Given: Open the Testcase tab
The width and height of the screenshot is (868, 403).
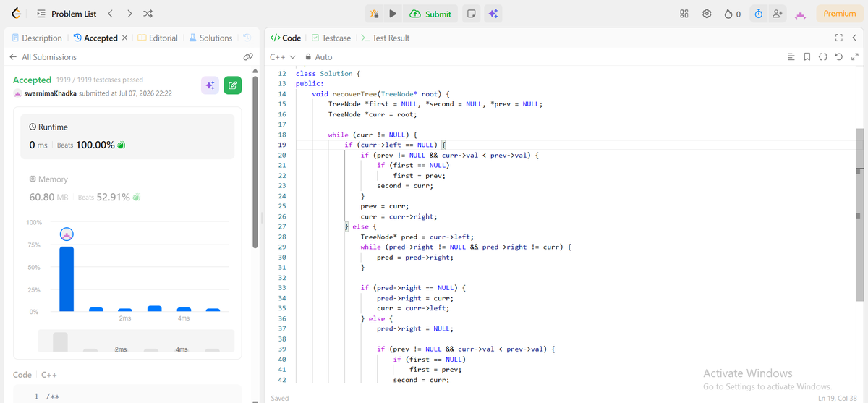Looking at the screenshot, I should pyautogui.click(x=331, y=38).
